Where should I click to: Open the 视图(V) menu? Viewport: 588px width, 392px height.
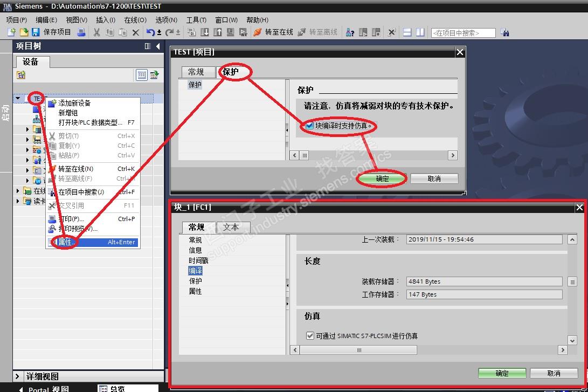click(x=77, y=20)
